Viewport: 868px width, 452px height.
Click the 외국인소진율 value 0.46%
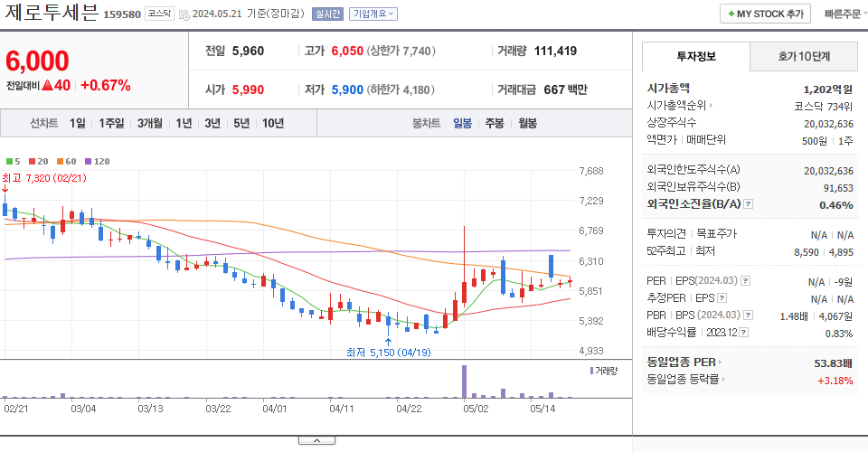836,205
